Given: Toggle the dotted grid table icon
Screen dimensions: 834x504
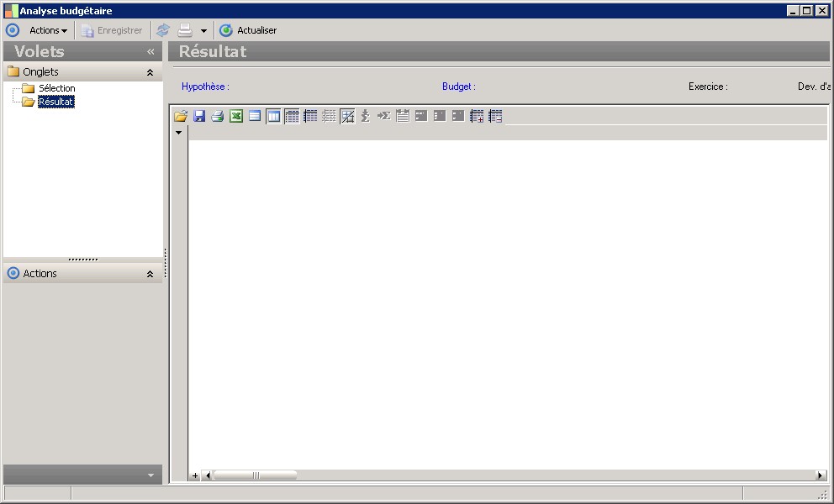Looking at the screenshot, I should click(x=292, y=116).
